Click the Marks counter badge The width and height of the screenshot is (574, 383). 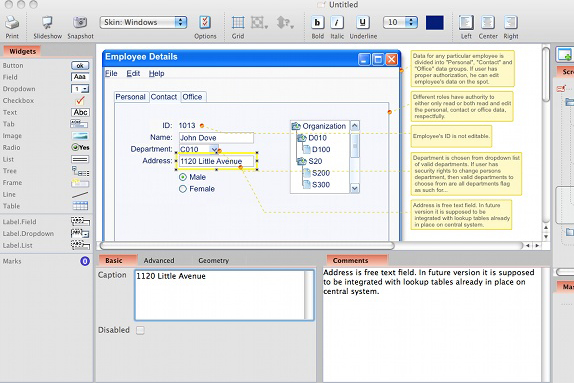click(x=85, y=261)
